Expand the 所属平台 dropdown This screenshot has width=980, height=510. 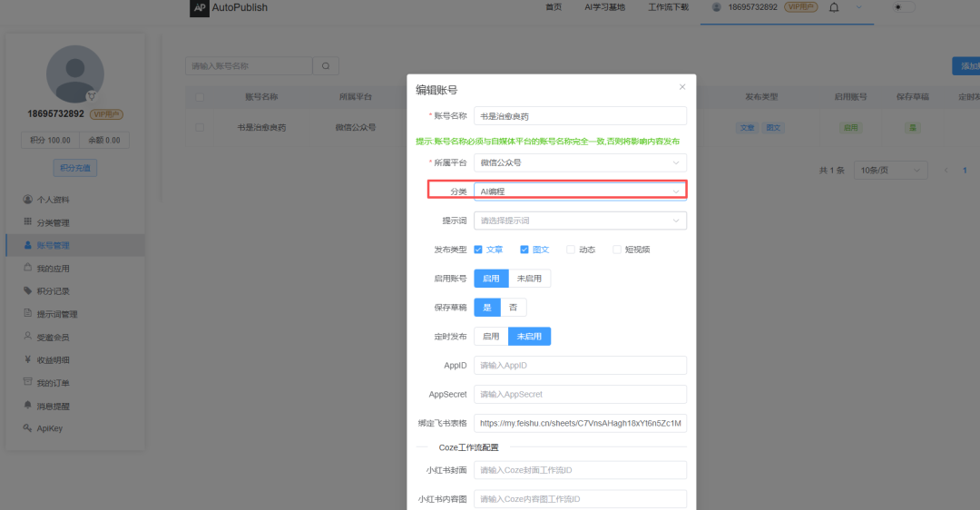[580, 162]
